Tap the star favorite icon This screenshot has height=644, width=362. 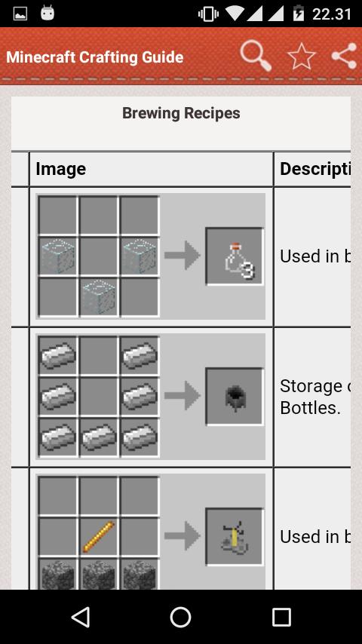pos(302,57)
